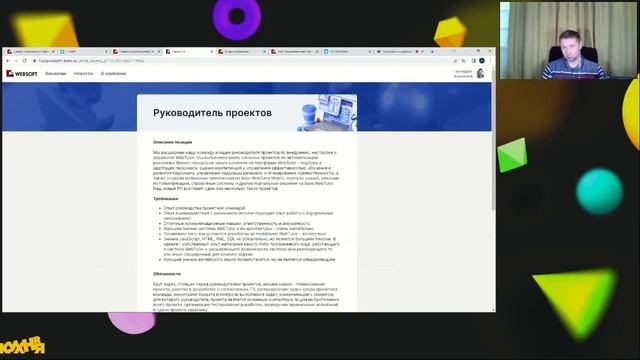Reload the page with the refresh icon

tap(24, 61)
